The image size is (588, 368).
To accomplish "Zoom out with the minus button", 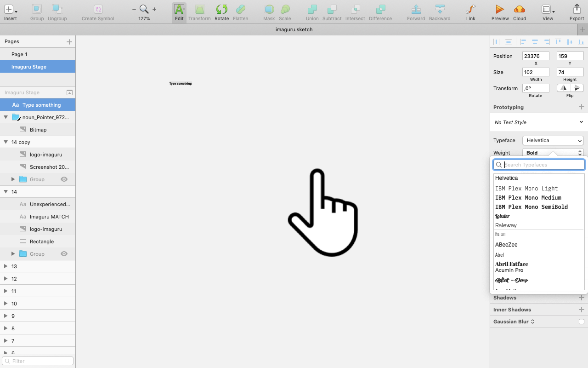I will pyautogui.click(x=134, y=9).
